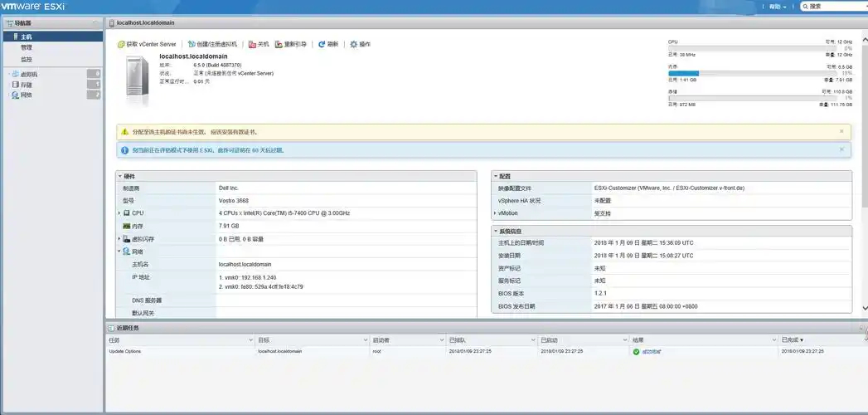Click the blue info circle icon

126,150
